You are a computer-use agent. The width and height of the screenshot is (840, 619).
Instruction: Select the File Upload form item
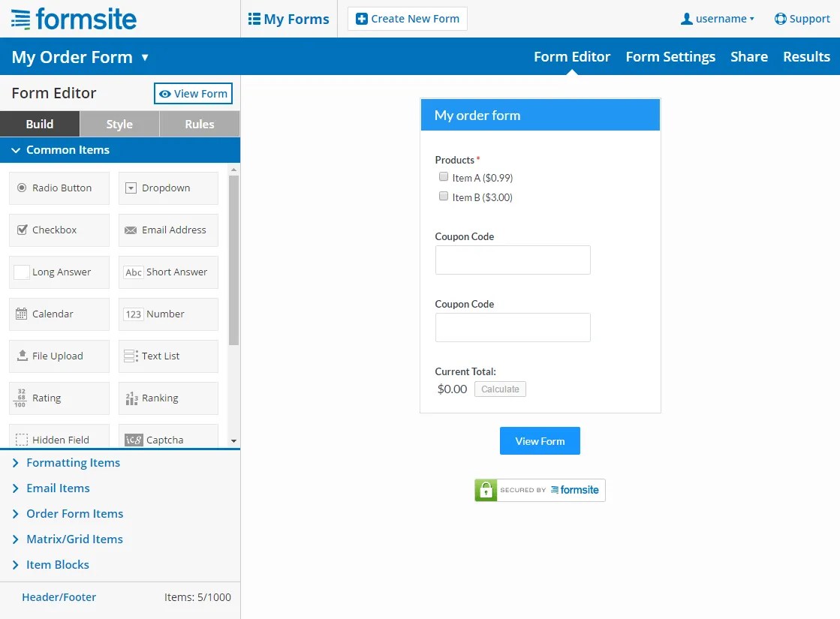click(x=59, y=356)
